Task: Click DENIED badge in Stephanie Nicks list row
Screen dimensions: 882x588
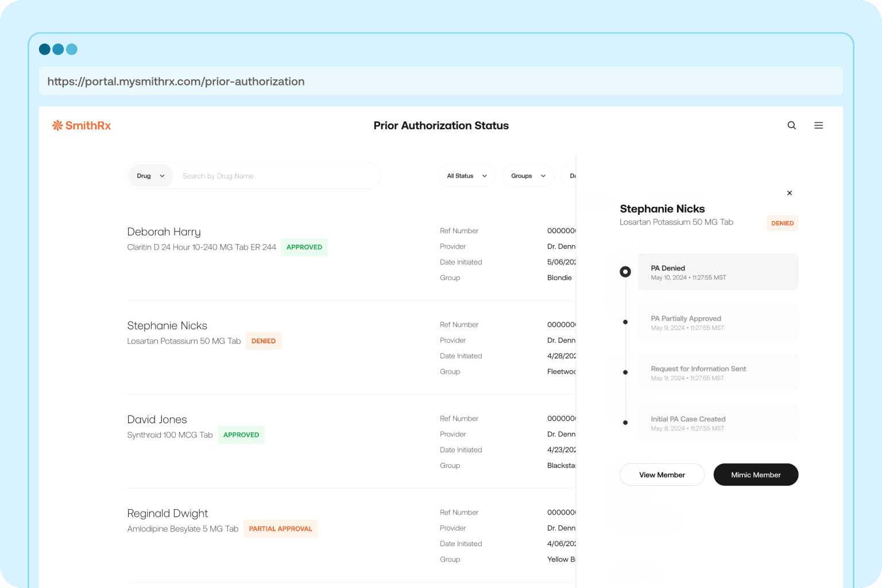Action: [264, 341]
